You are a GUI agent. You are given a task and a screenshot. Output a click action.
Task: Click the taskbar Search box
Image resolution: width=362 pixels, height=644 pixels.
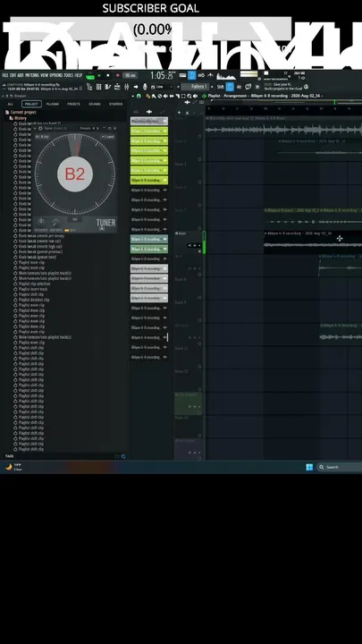(x=340, y=467)
